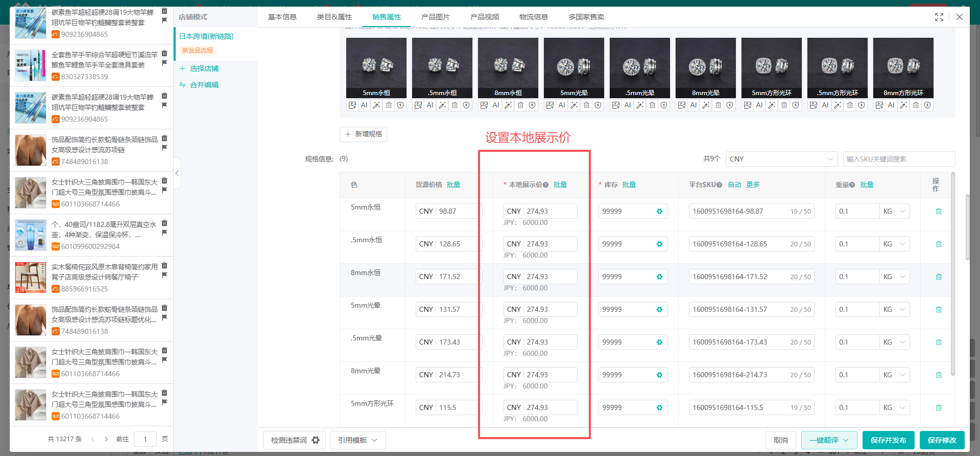Toggle flag on product 885966916525
This screenshot has height=456, width=980.
point(164,275)
